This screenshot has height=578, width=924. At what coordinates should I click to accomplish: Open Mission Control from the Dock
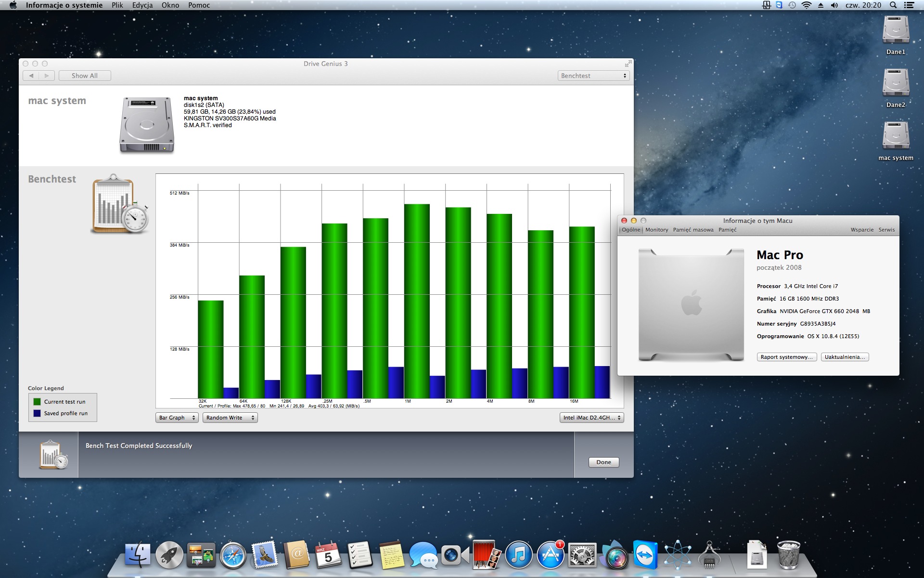point(201,555)
